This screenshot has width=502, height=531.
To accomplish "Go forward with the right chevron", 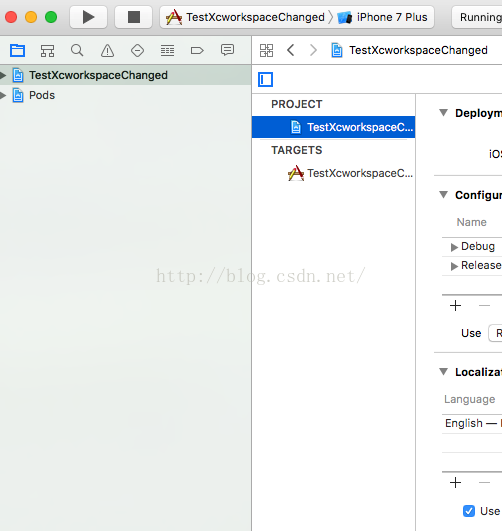I will point(313,50).
